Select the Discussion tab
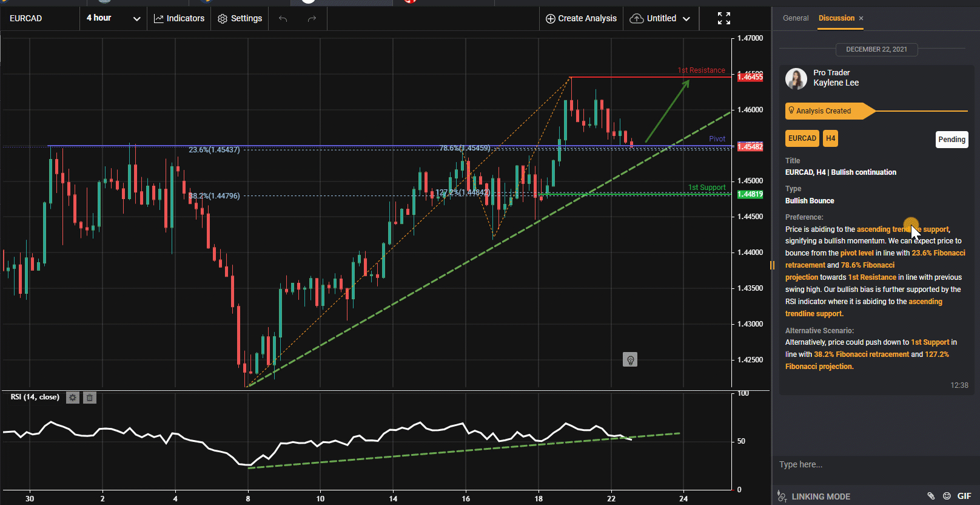Screen dimensions: 980x505 pos(836,18)
